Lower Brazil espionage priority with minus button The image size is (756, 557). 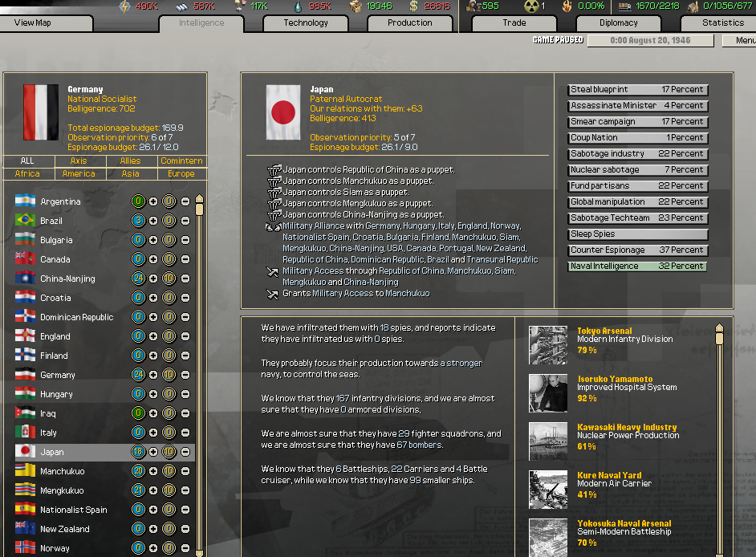(x=185, y=221)
